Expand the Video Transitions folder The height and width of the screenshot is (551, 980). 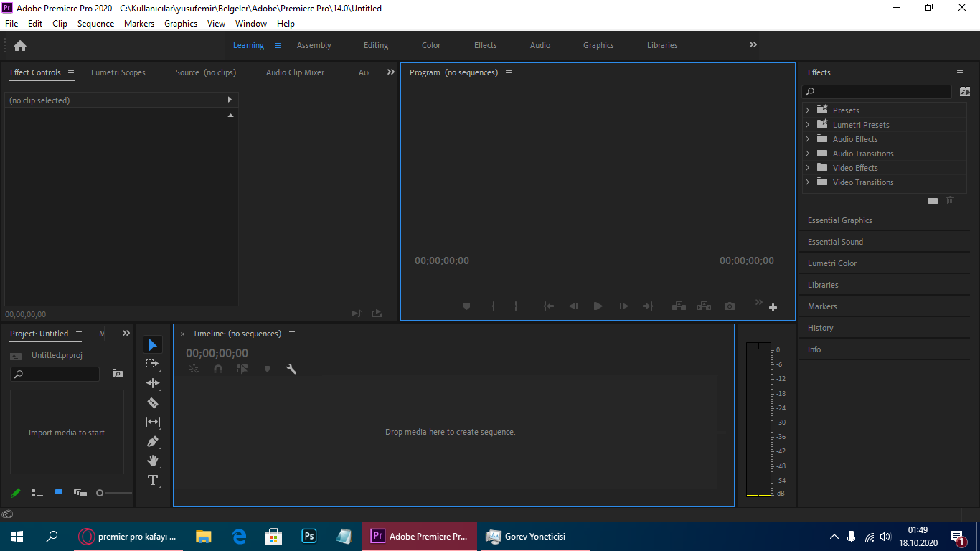click(807, 182)
